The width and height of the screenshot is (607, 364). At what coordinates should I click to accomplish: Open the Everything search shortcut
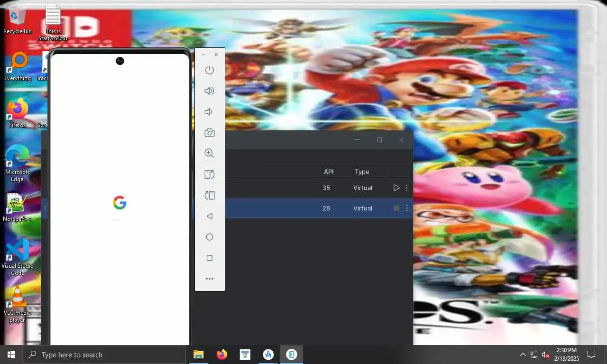(x=18, y=67)
